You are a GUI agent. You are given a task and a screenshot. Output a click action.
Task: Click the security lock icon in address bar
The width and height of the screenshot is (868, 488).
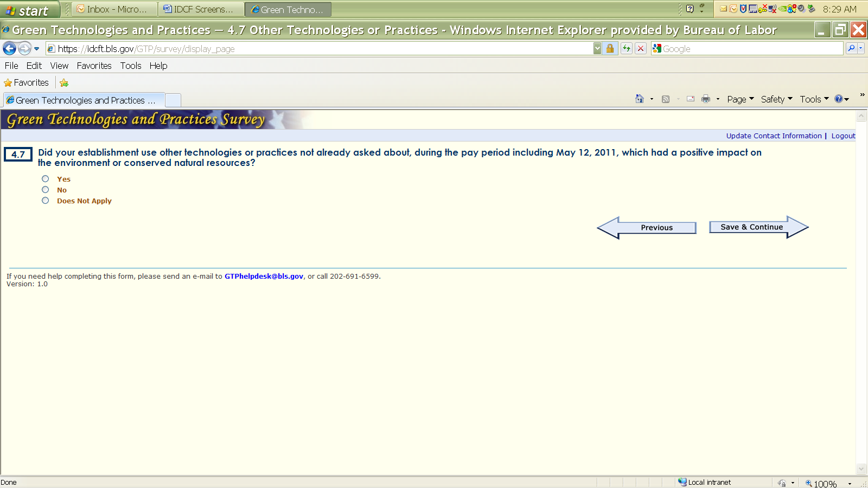coord(610,49)
